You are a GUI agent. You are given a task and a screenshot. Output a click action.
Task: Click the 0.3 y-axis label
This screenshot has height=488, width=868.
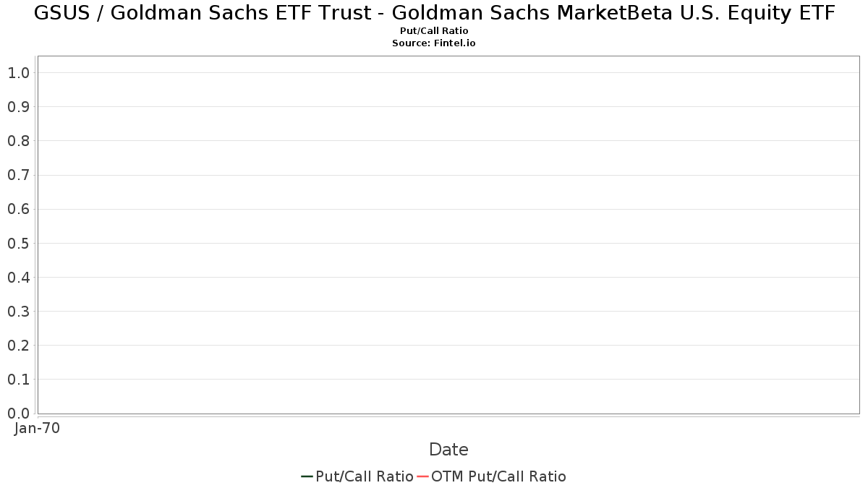pos(18,312)
